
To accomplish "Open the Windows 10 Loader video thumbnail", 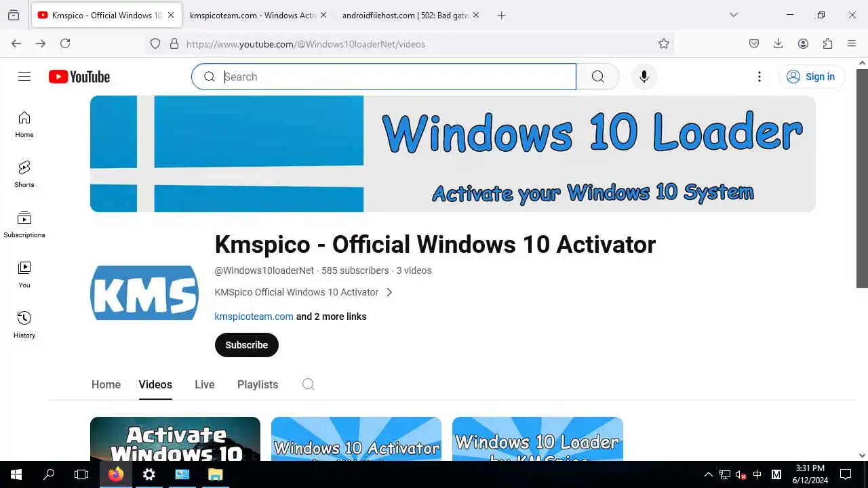I will click(538, 439).
